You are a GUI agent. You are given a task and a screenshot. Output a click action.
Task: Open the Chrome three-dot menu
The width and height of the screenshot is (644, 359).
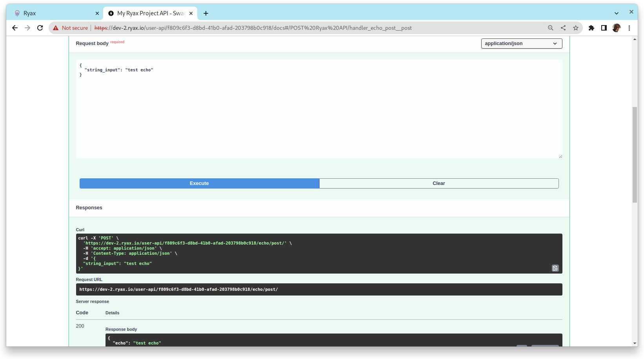point(629,28)
